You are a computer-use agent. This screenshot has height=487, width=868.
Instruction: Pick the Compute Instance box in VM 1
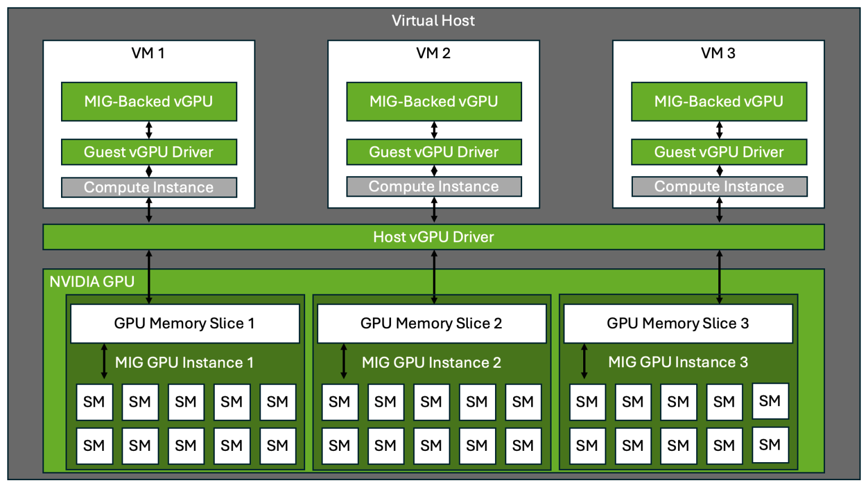pos(149,188)
